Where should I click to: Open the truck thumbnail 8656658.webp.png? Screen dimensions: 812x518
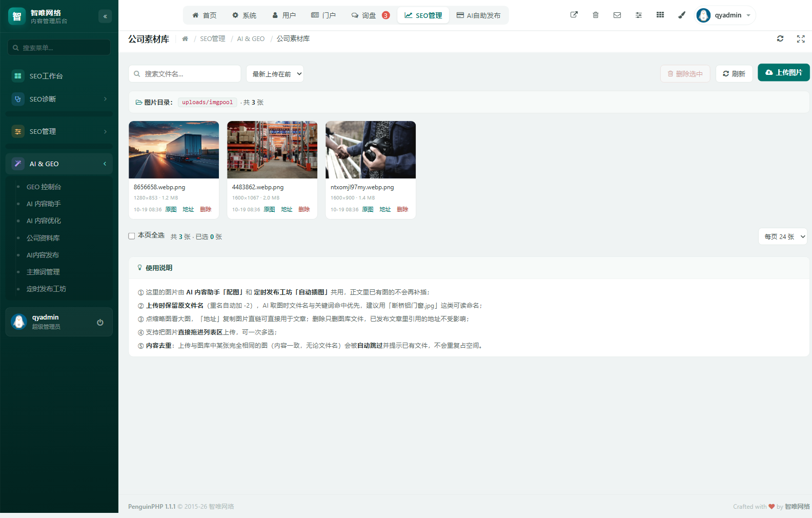point(174,150)
